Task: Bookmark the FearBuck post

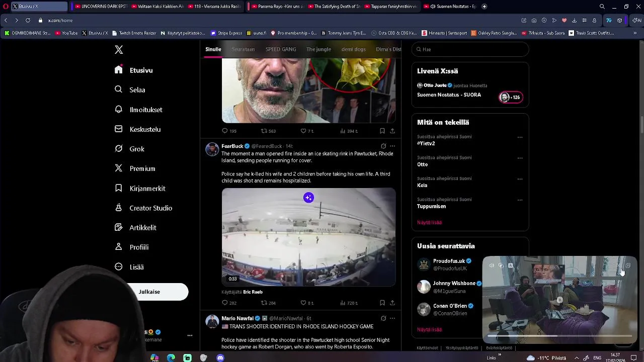Action: click(x=382, y=303)
